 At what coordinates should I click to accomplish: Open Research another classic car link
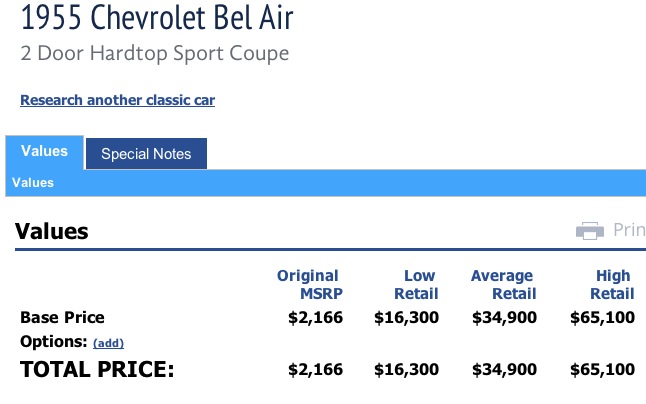[117, 100]
